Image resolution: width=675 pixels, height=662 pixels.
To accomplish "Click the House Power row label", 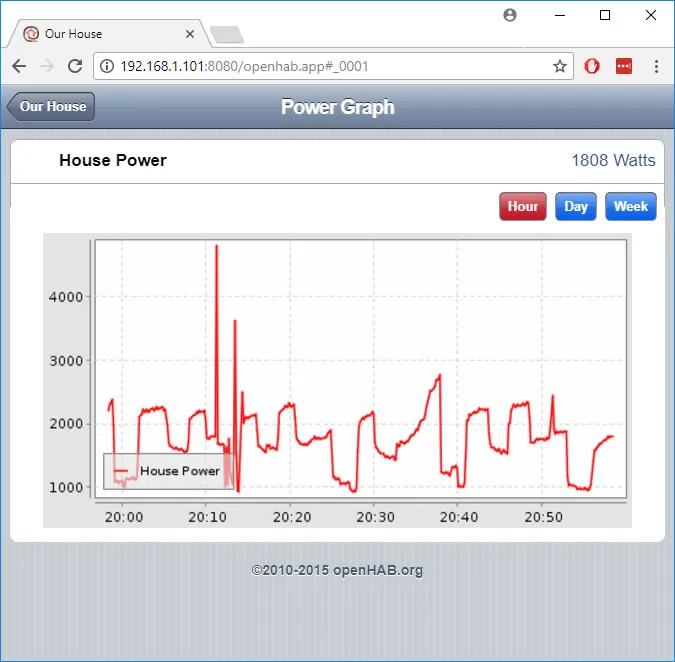I will [x=113, y=160].
